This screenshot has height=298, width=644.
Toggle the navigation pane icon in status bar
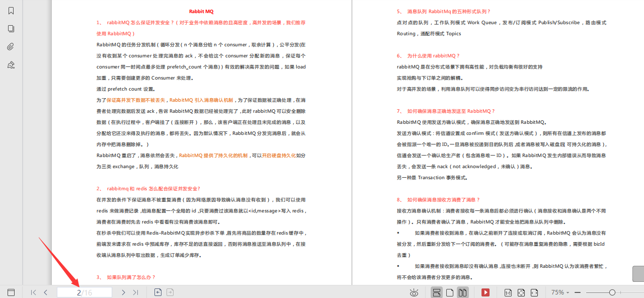pyautogui.click(x=11, y=292)
